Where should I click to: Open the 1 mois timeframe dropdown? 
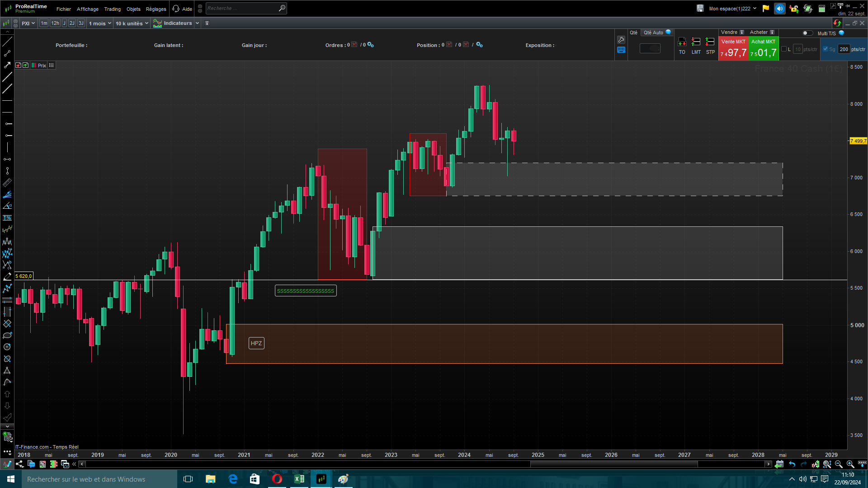click(100, 23)
